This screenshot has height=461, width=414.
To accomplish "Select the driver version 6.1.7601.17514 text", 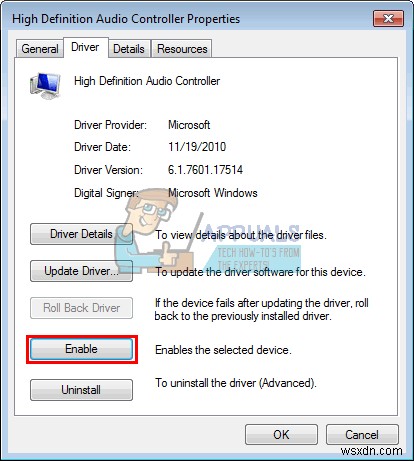I will pyautogui.click(x=205, y=170).
